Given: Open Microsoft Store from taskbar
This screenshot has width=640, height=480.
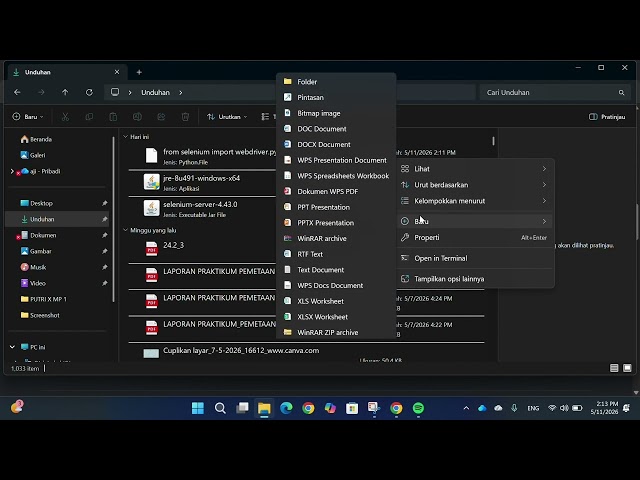Looking at the screenshot, I should point(352,408).
